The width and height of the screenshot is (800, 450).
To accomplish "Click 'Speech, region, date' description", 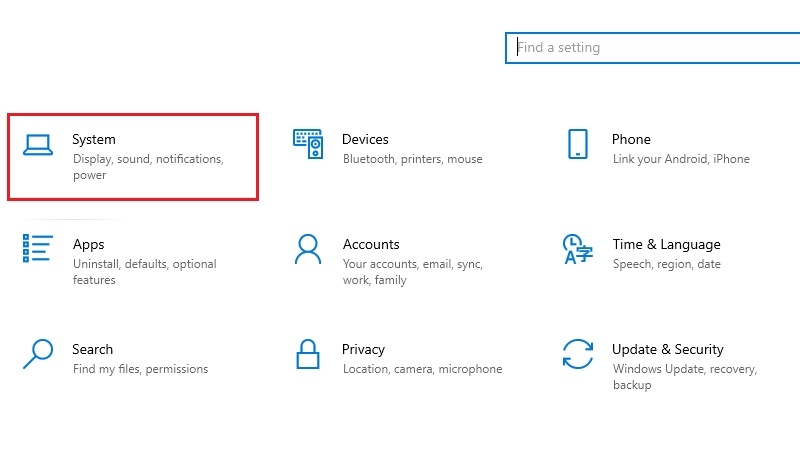I will click(x=666, y=264).
